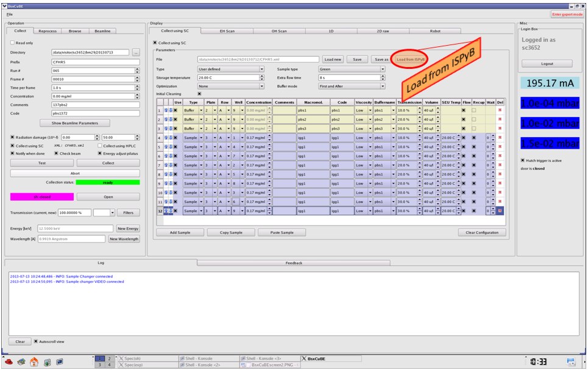This screenshot has height=370, width=588.
Task: Click the Load from ISPyB button
Action: click(x=409, y=59)
